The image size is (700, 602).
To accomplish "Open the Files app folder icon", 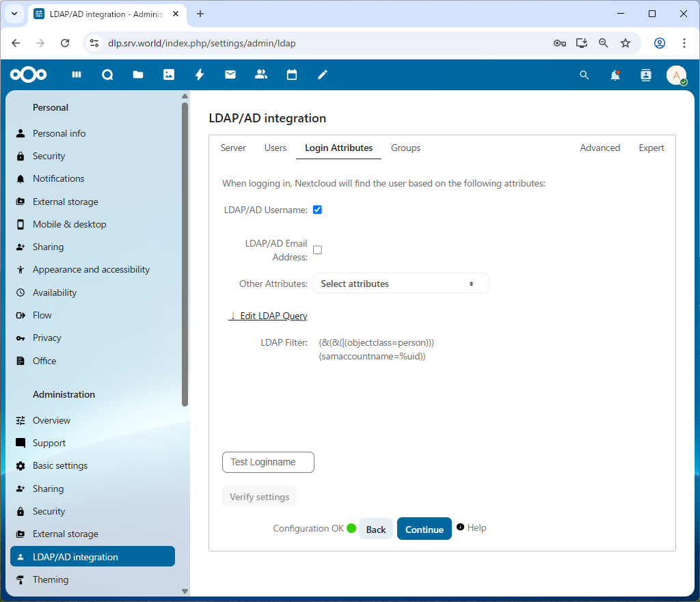I will [x=138, y=75].
